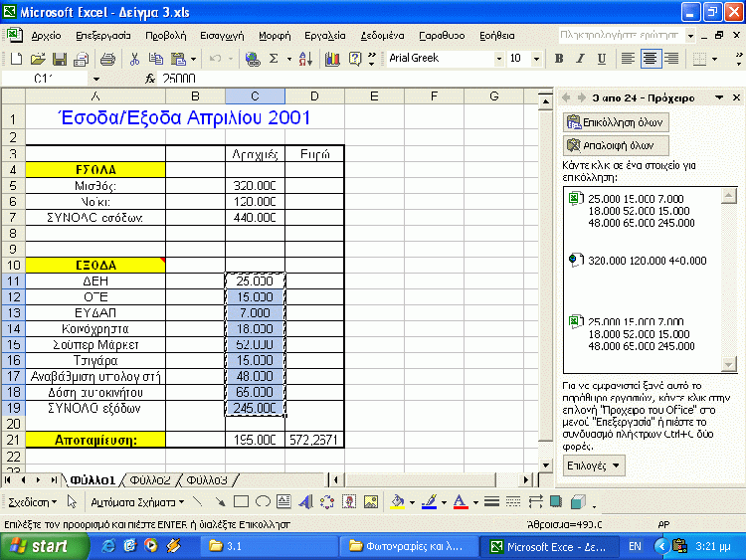The width and height of the screenshot is (746, 560).
Task: Cut selection with the scissors icon
Action: (134, 59)
